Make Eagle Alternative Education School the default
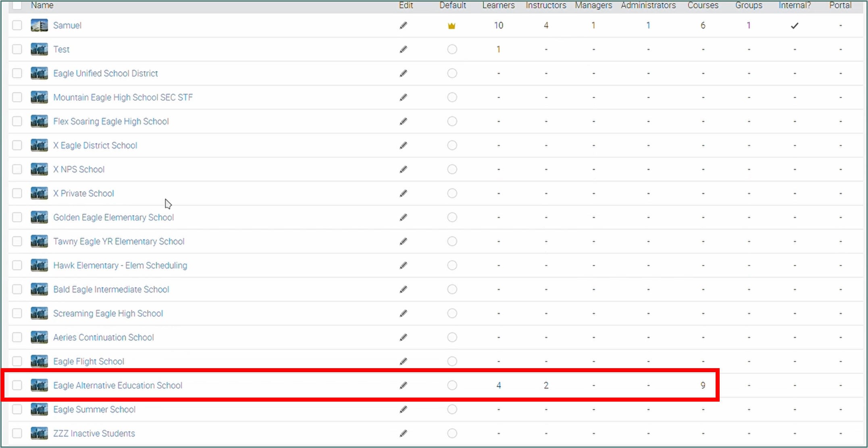Image resolution: width=868 pixels, height=448 pixels. (x=452, y=385)
